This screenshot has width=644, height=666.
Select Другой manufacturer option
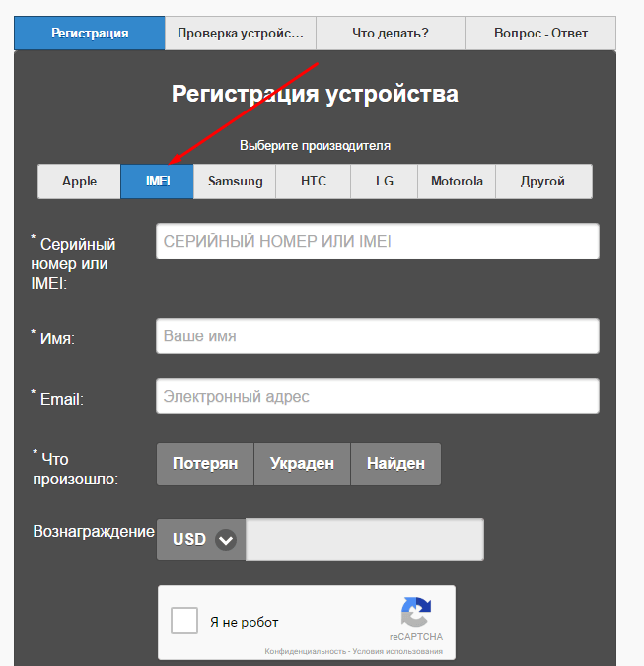coord(543,182)
